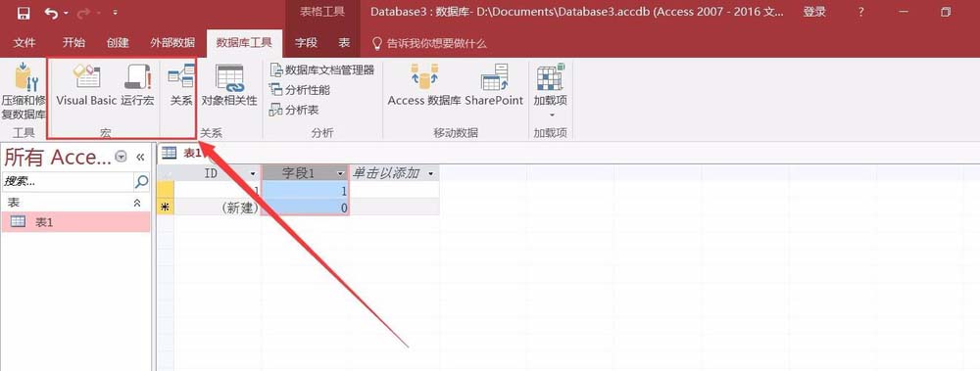Open the navigation pane category dropdown

pos(122,157)
